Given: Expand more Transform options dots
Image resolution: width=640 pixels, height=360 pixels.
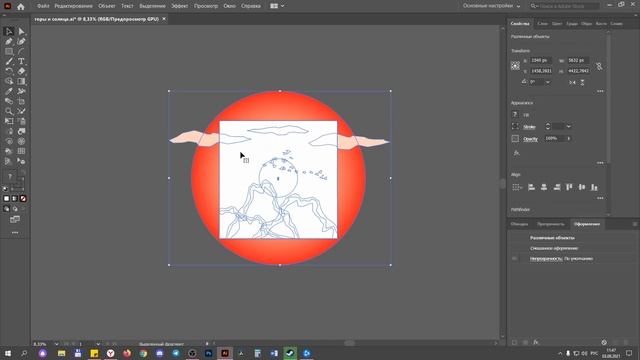Looking at the screenshot, I should (x=600, y=91).
